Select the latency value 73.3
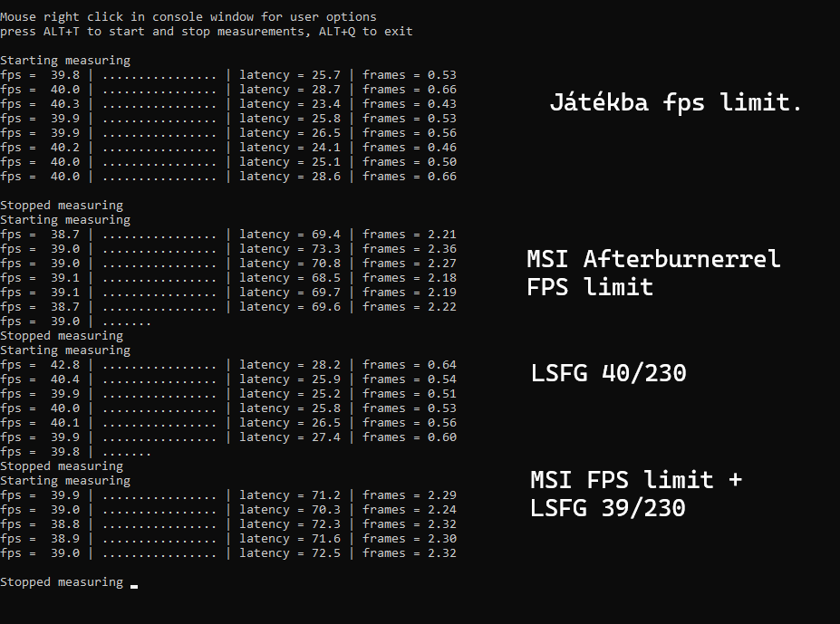840x624 pixels. coord(325,249)
